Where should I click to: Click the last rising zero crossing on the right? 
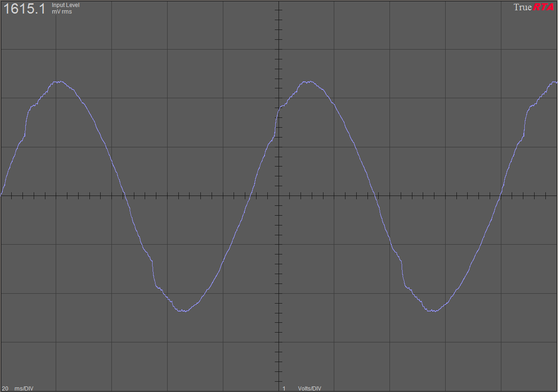(x=500, y=196)
